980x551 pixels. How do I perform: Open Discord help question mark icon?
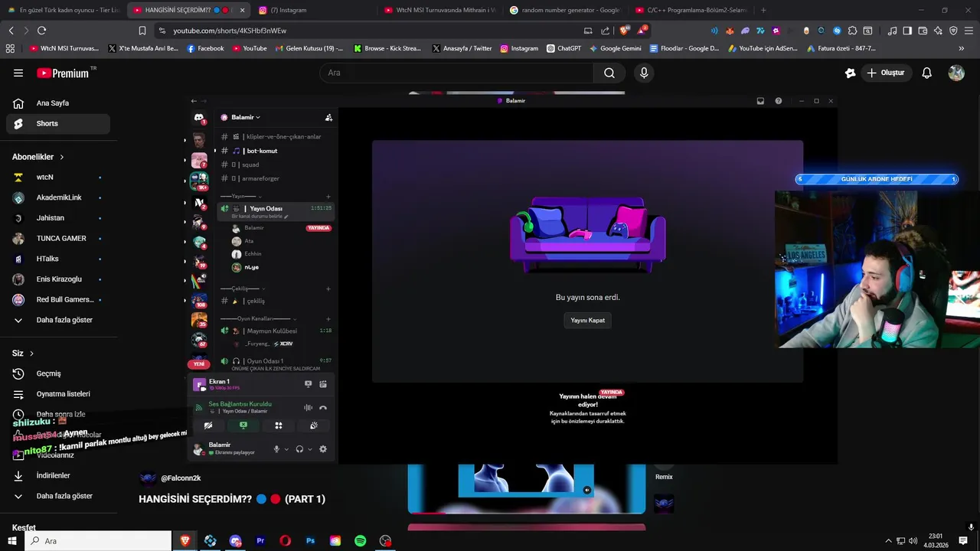point(779,101)
